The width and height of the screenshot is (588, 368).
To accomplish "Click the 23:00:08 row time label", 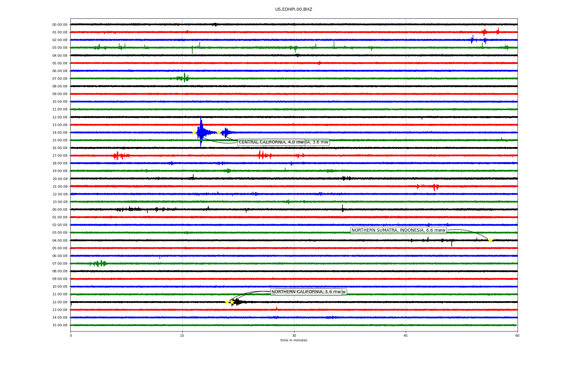I will point(60,202).
